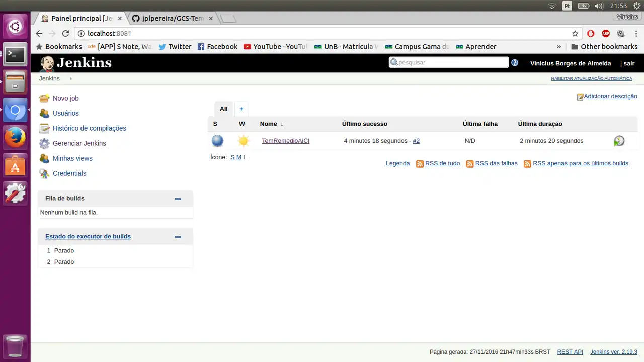The height and width of the screenshot is (362, 644).
Task: Collapse the Estado do executor de builds panel
Action: point(178,237)
